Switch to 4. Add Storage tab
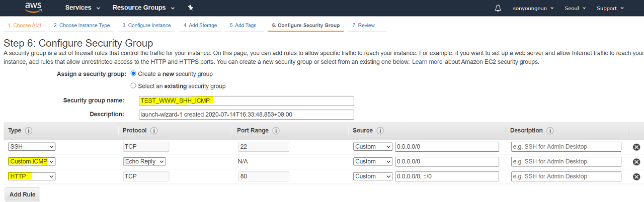 [200, 25]
